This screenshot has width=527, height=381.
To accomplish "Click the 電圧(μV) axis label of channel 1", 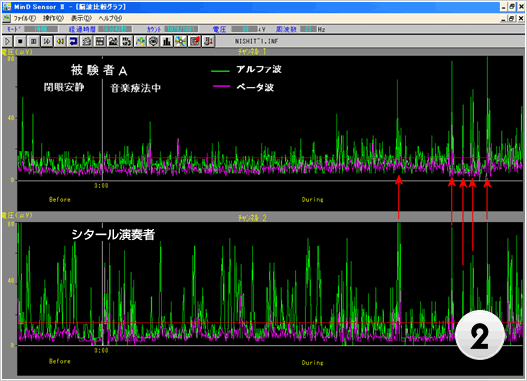I will pyautogui.click(x=17, y=52).
